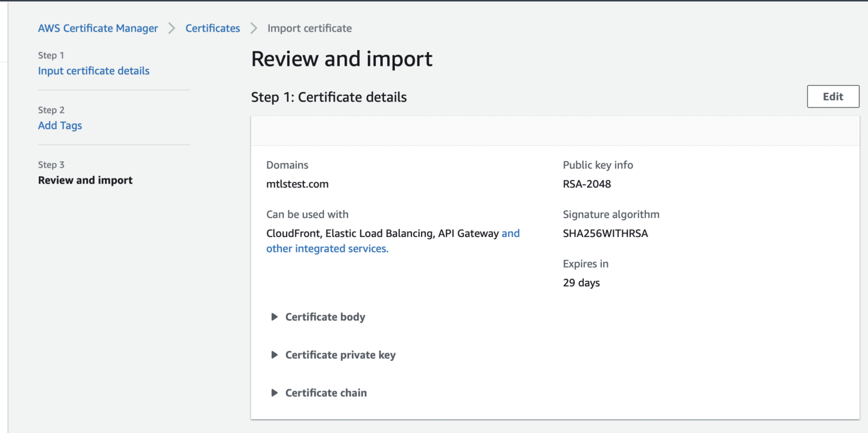Viewport: 868px width, 433px height.
Task: Click the breadcrumb chevron after AWS Certificate Manager
Action: pos(171,28)
